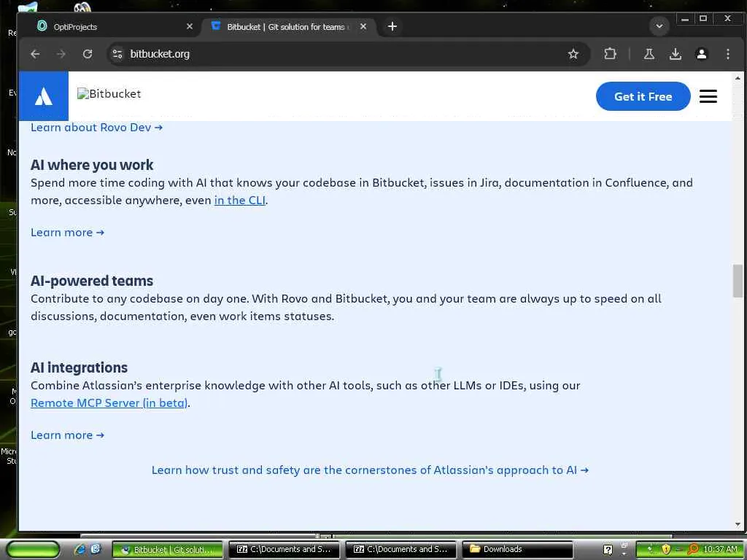
Task: Open Learn about Rovo Dev link
Action: (97, 127)
